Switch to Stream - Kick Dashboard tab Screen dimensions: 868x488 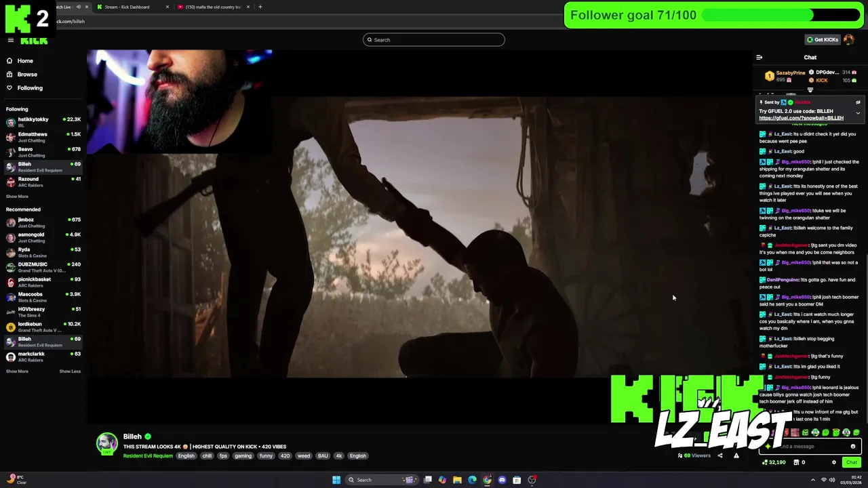pos(127,7)
